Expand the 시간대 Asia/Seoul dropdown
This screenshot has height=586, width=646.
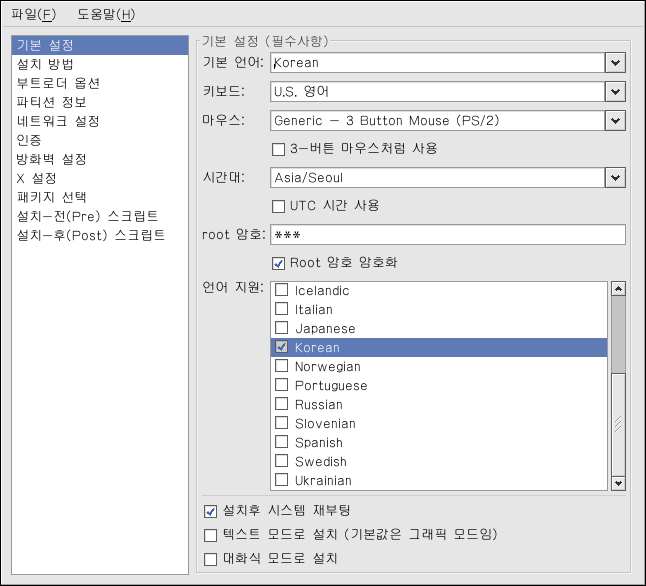coord(614,178)
